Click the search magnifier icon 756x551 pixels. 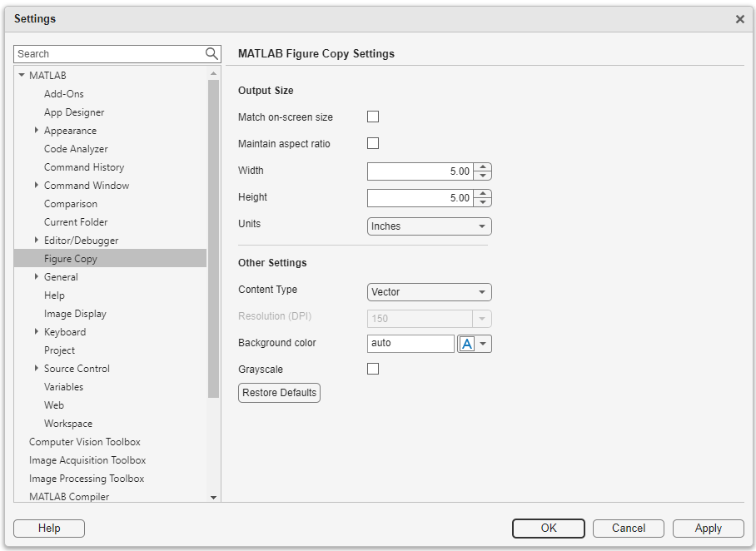point(211,54)
